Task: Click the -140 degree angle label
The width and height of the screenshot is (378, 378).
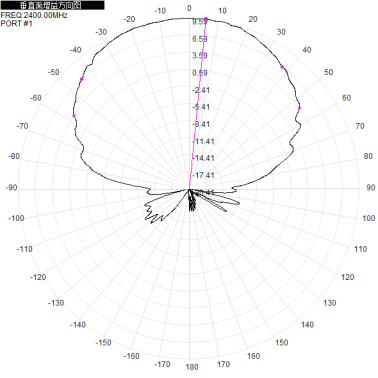Action: tap(78, 325)
